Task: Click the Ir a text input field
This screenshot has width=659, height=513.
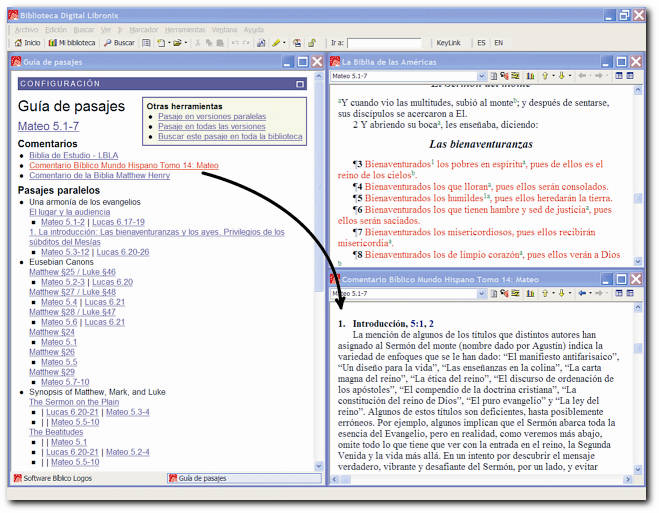Action: [384, 43]
